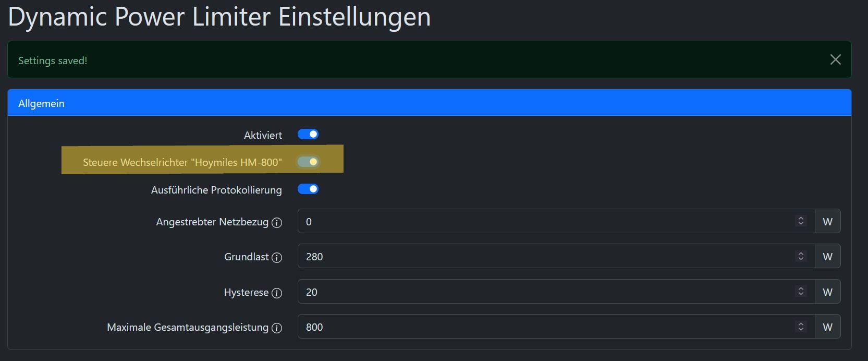This screenshot has height=361, width=868.
Task: Click the Ausführliche Protokollierung label
Action: [216, 190]
